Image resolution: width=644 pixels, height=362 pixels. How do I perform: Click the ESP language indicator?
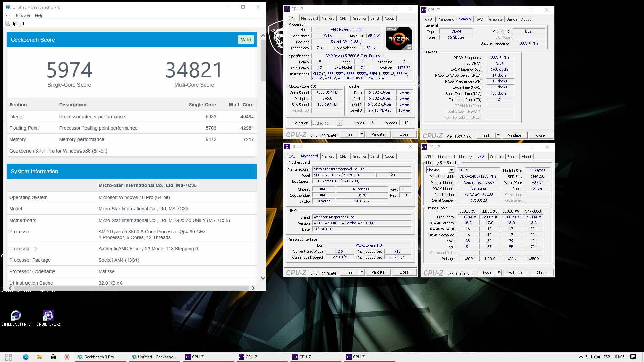click(x=607, y=357)
